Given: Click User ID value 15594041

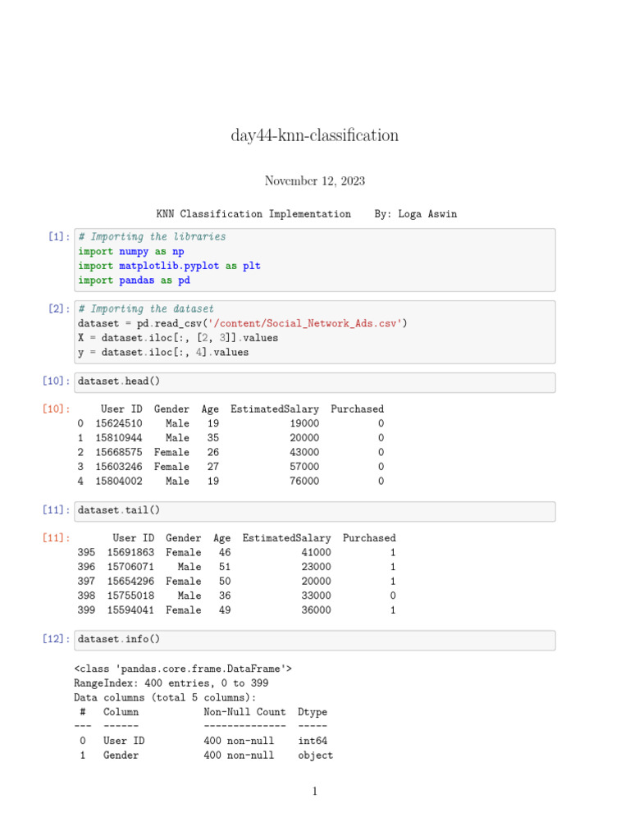Looking at the screenshot, I should pyautogui.click(x=130, y=610).
